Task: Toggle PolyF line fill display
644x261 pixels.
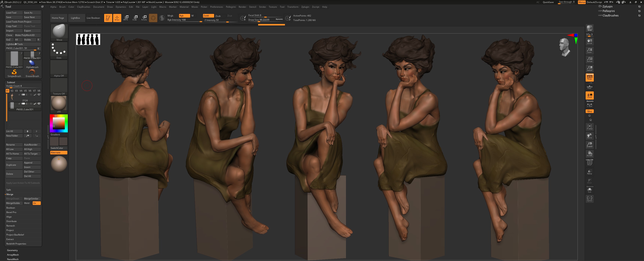Action: coord(589,163)
